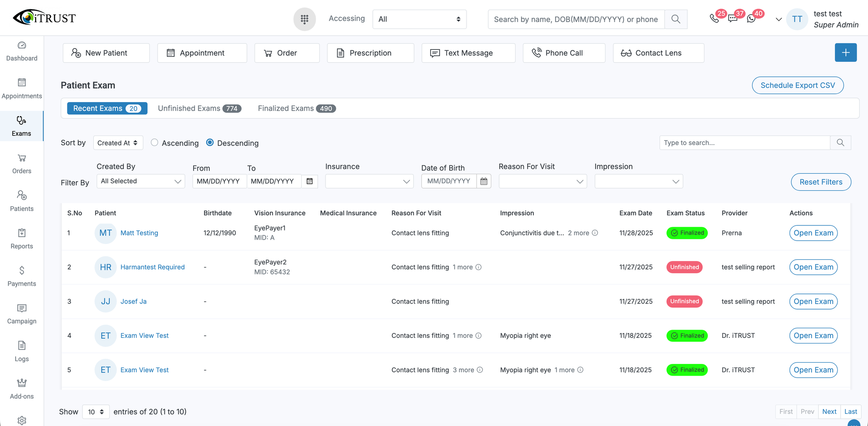Click the phone calls notification icon
868x426 pixels.
click(x=714, y=18)
